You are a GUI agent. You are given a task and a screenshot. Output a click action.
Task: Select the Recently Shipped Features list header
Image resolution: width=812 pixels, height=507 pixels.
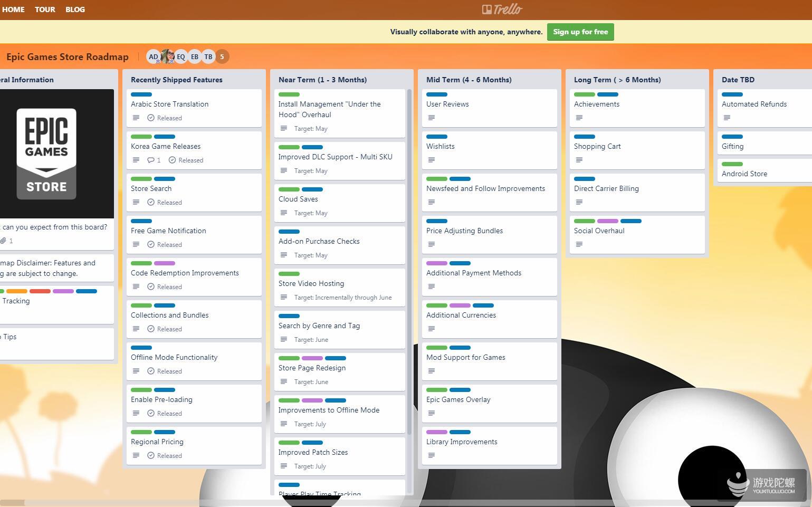click(177, 80)
